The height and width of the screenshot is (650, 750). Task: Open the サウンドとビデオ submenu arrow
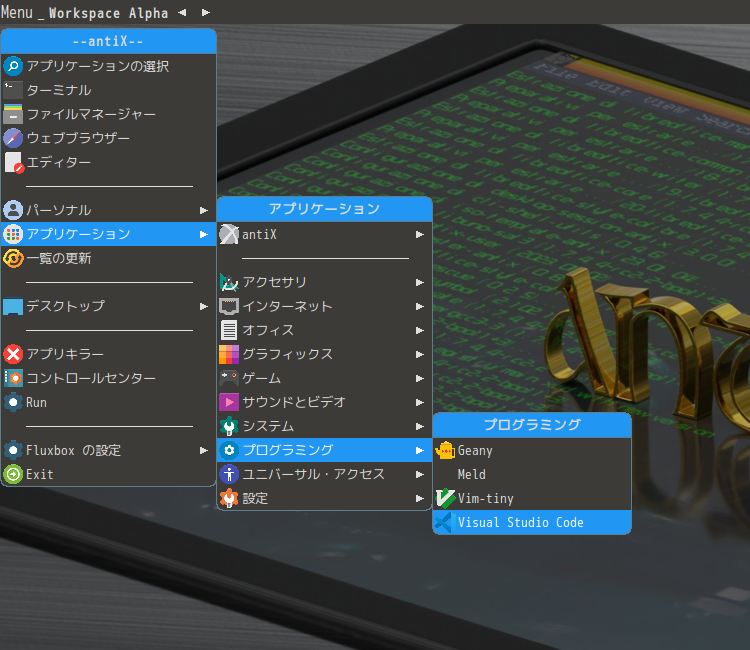(419, 402)
